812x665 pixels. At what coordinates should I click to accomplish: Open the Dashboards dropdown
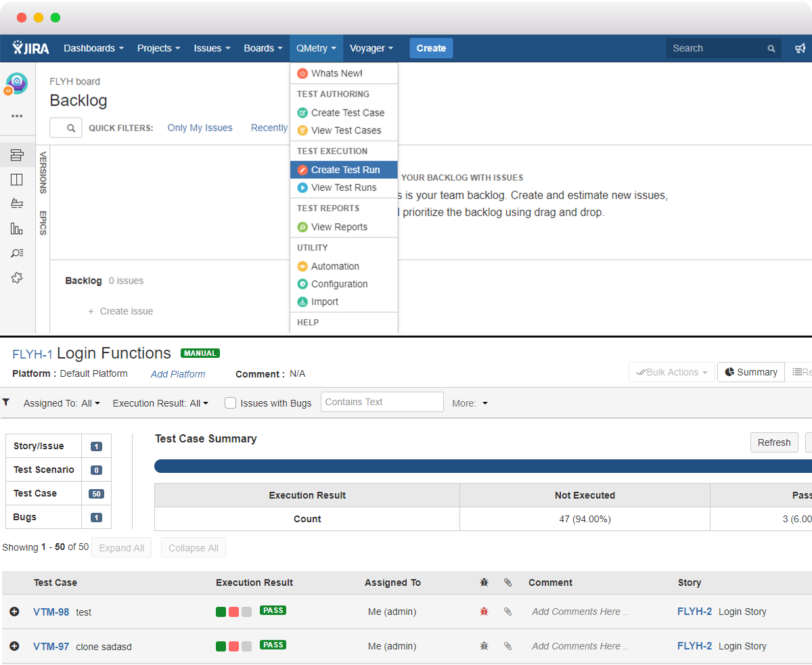[93, 48]
